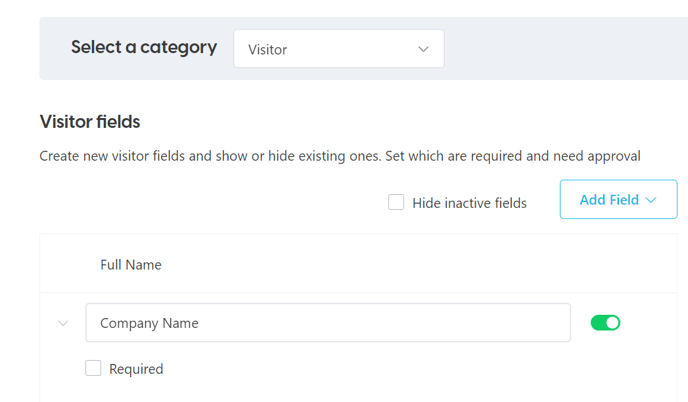Select the Full Name field row

(x=358, y=264)
